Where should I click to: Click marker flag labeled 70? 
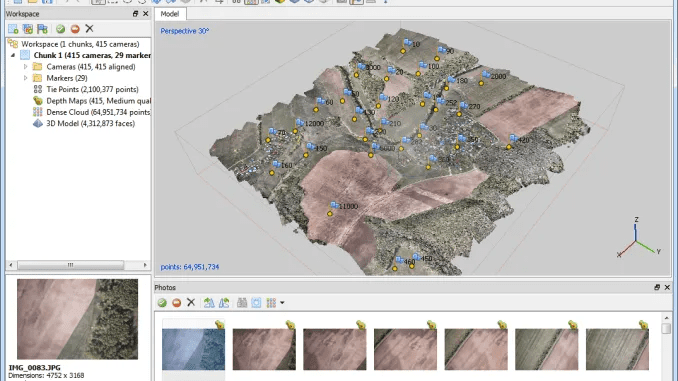click(272, 131)
